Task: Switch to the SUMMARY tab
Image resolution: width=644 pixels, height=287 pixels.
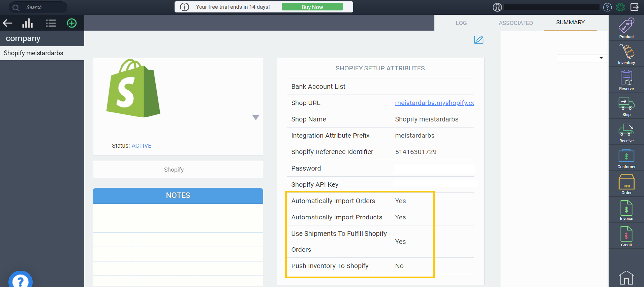Action: [x=570, y=23]
